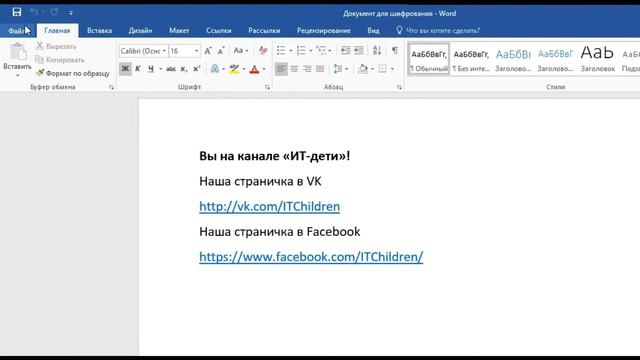The width and height of the screenshot is (640, 360).
Task: Open the facebook.com/ITChildren hyperlink
Action: (311, 257)
